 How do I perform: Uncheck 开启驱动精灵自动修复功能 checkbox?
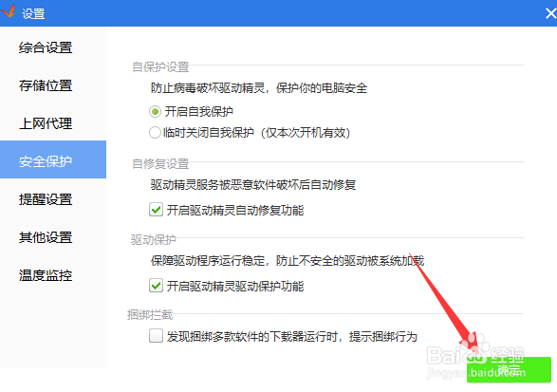coord(156,210)
